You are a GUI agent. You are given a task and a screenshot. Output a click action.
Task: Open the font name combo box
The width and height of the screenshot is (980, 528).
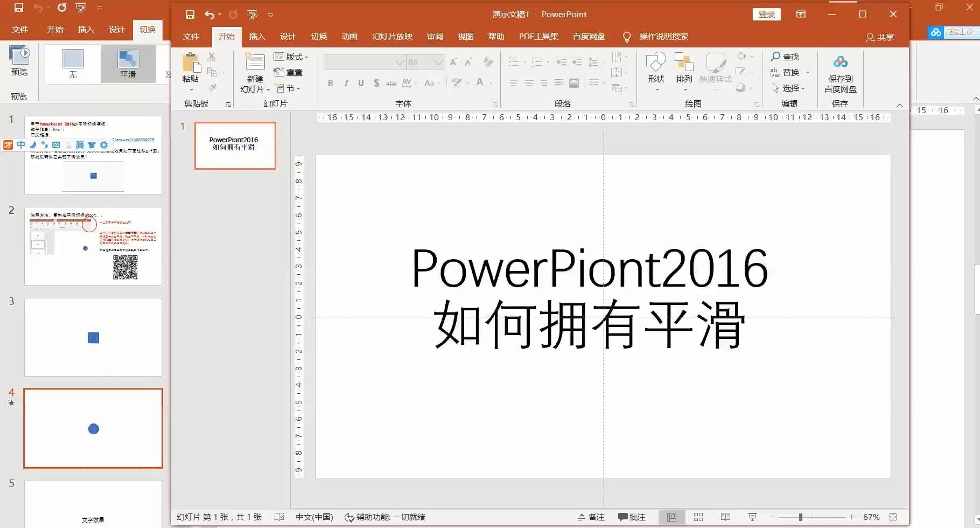pyautogui.click(x=365, y=62)
